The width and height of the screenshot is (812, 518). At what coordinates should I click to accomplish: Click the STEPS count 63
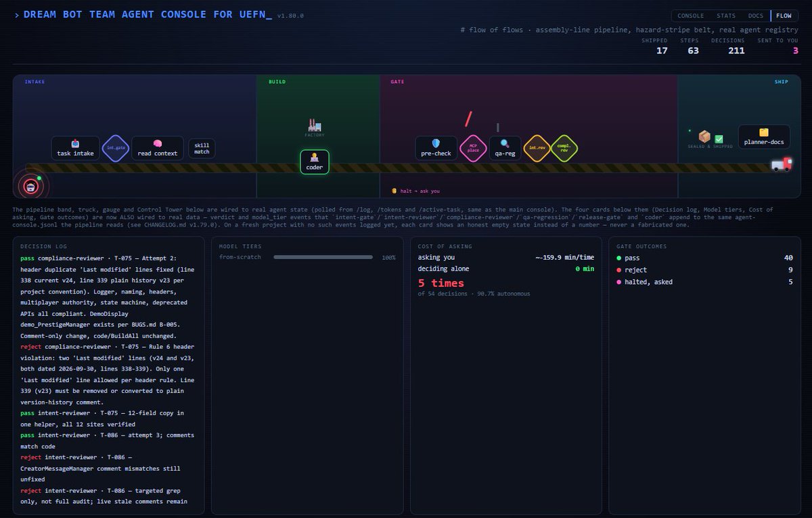[693, 51]
